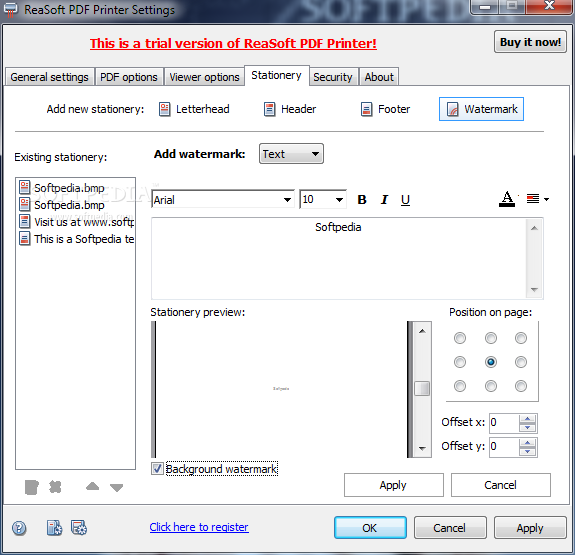Select the middle-right position radio button
575x555 pixels.
point(521,362)
